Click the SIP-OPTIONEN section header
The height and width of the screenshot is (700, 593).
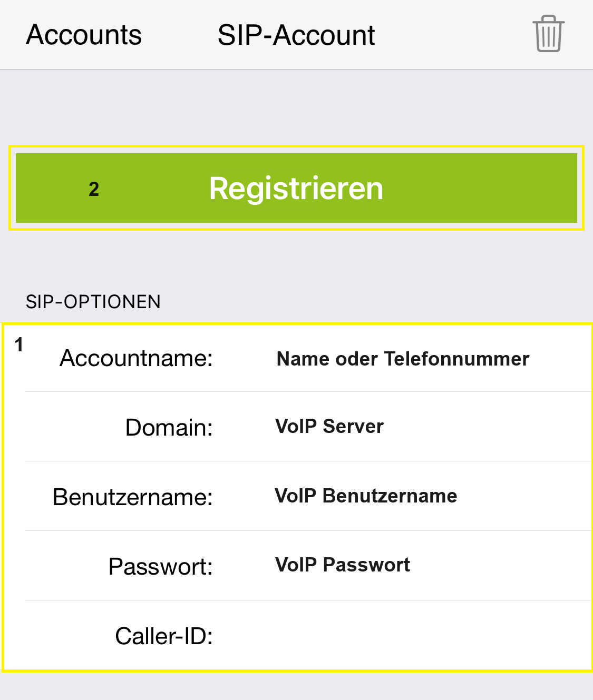[x=93, y=302]
